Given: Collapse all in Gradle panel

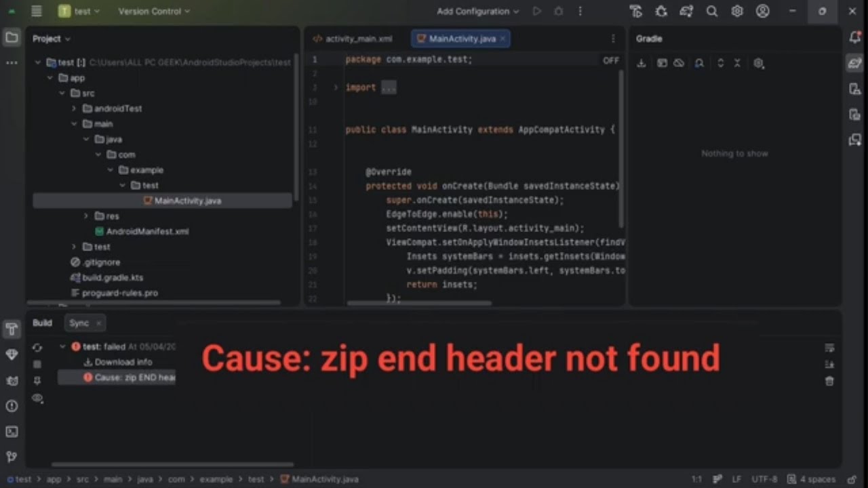Looking at the screenshot, I should click(737, 63).
